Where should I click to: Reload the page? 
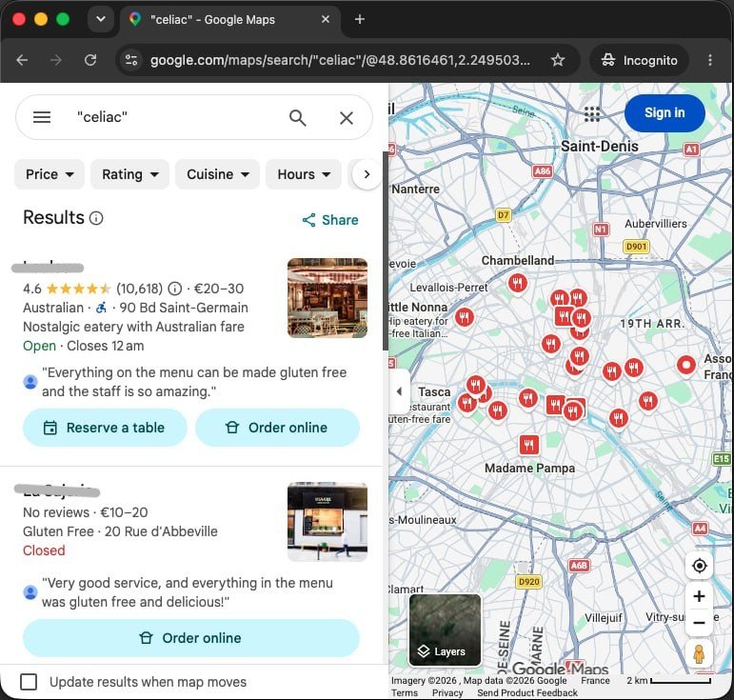tap(90, 60)
